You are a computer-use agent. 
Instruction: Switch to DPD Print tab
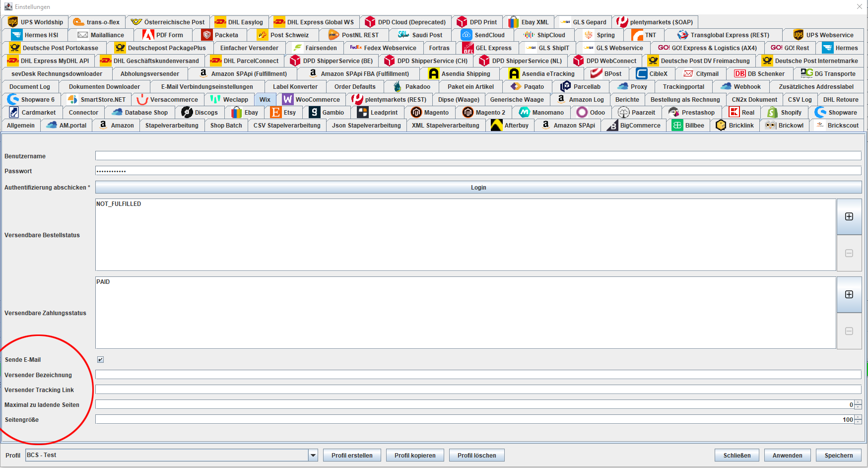pos(477,22)
